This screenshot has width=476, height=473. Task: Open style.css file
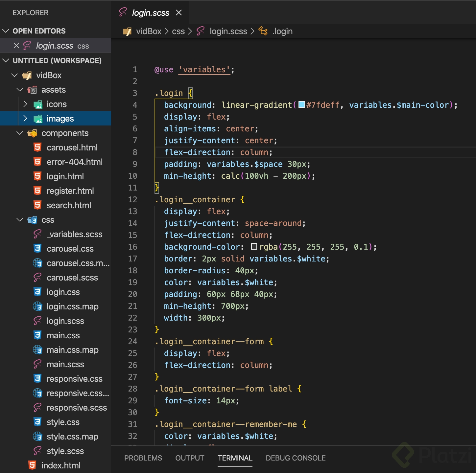click(63, 422)
